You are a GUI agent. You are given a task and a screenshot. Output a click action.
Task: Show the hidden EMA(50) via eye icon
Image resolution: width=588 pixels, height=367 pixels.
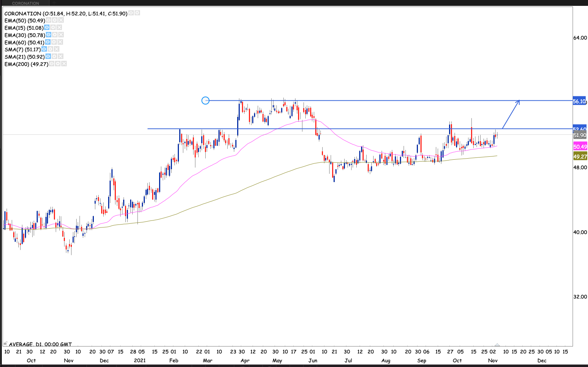(49, 21)
